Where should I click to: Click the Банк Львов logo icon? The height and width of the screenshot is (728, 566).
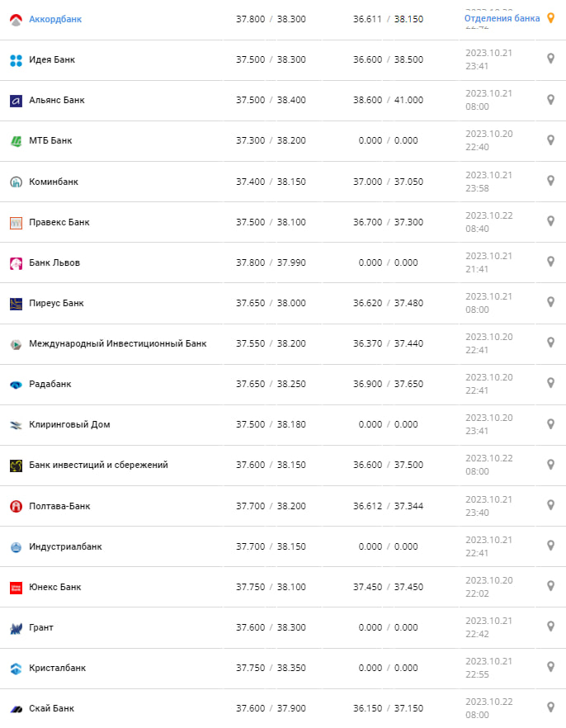point(16,263)
